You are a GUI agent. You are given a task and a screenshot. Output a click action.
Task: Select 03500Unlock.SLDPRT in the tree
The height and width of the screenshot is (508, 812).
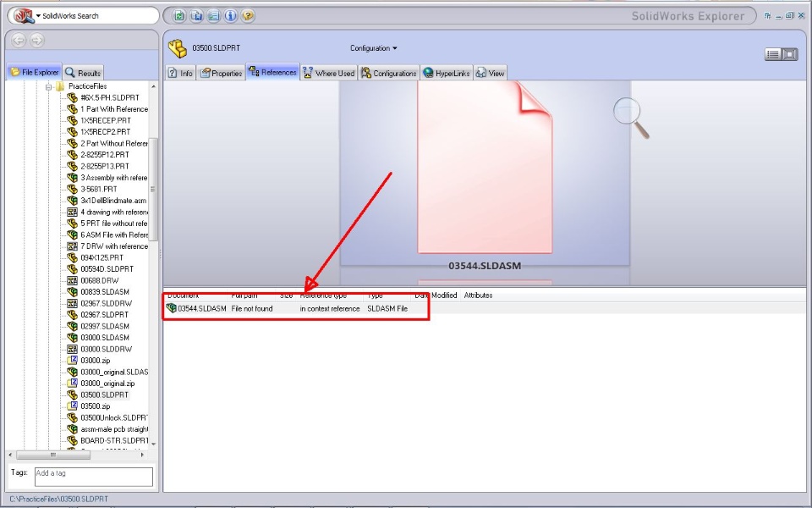pyautogui.click(x=114, y=417)
